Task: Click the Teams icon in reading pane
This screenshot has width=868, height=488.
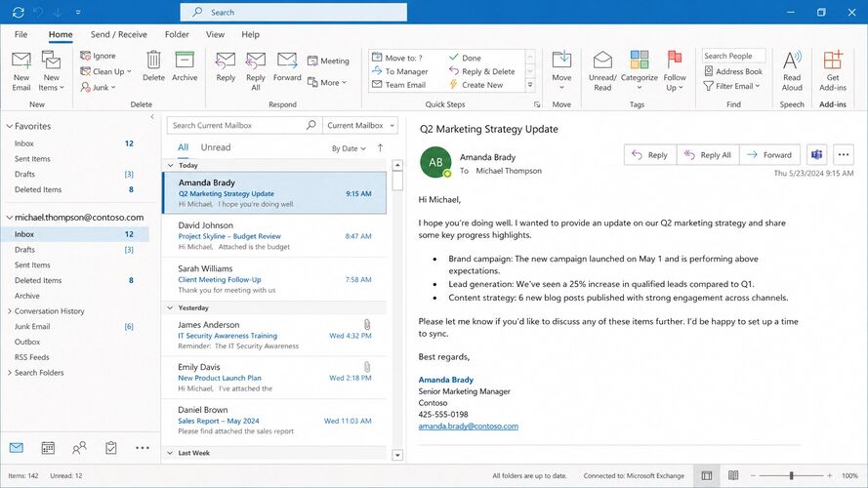Action: [816, 155]
